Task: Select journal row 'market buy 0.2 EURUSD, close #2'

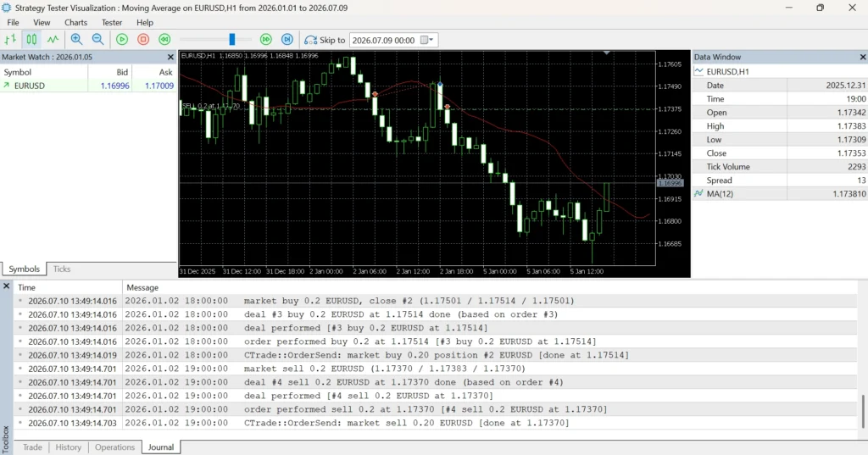Action: (x=435, y=301)
